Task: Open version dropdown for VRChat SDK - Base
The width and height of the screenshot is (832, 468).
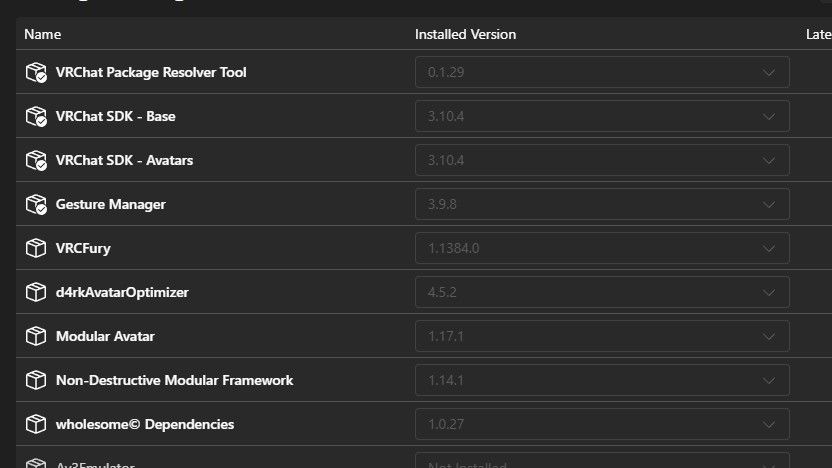Action: pos(602,116)
